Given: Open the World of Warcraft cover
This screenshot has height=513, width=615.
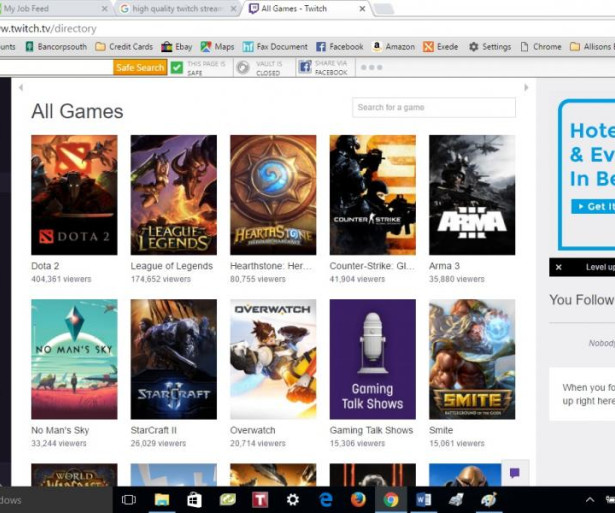Looking at the screenshot, I should pos(74,475).
